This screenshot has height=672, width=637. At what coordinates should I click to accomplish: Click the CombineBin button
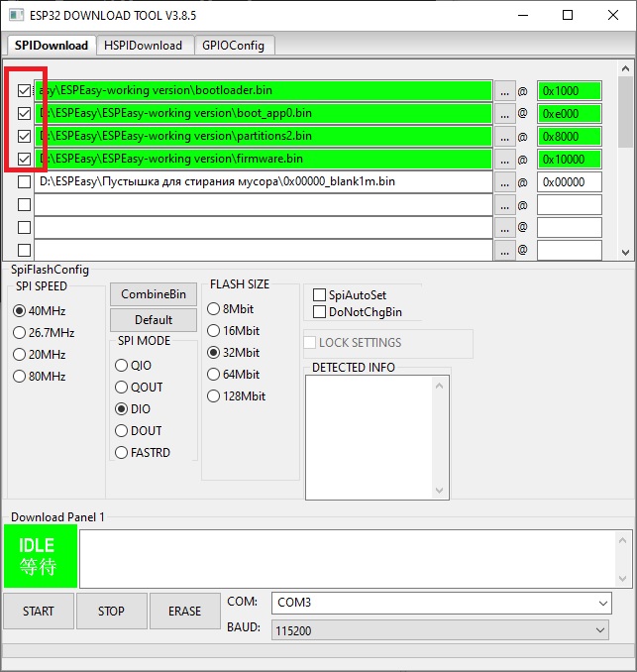pyautogui.click(x=154, y=294)
